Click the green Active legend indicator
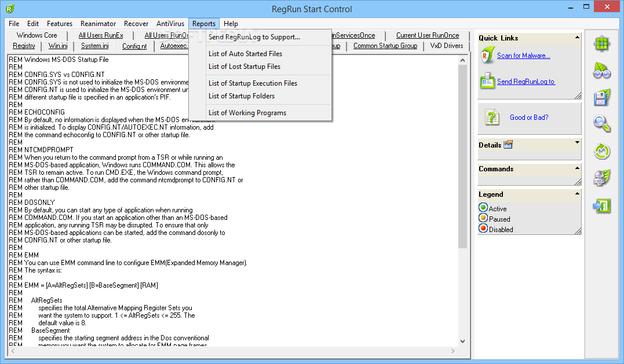The width and height of the screenshot is (624, 364). [483, 207]
